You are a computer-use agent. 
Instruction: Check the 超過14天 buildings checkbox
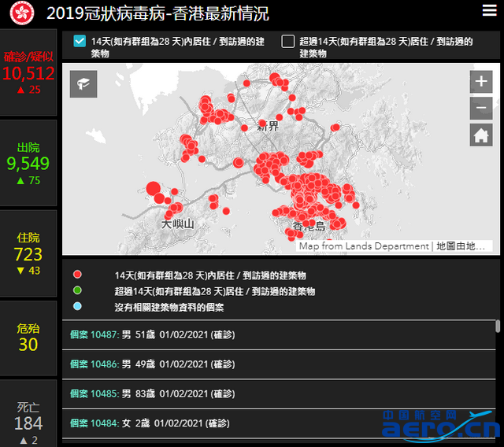(x=287, y=42)
